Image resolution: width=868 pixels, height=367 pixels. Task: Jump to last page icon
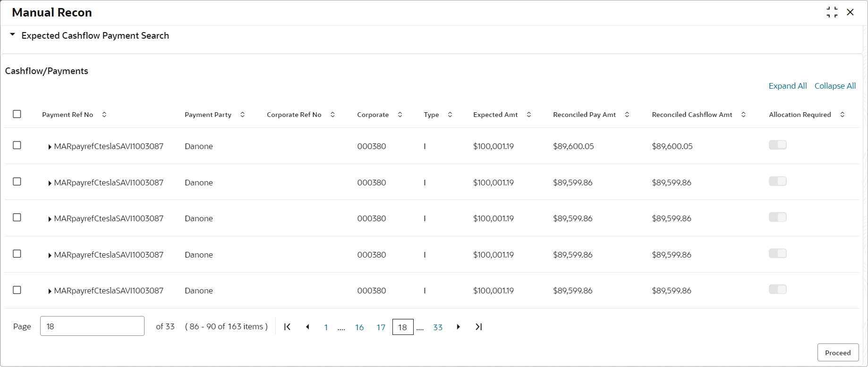coord(479,327)
